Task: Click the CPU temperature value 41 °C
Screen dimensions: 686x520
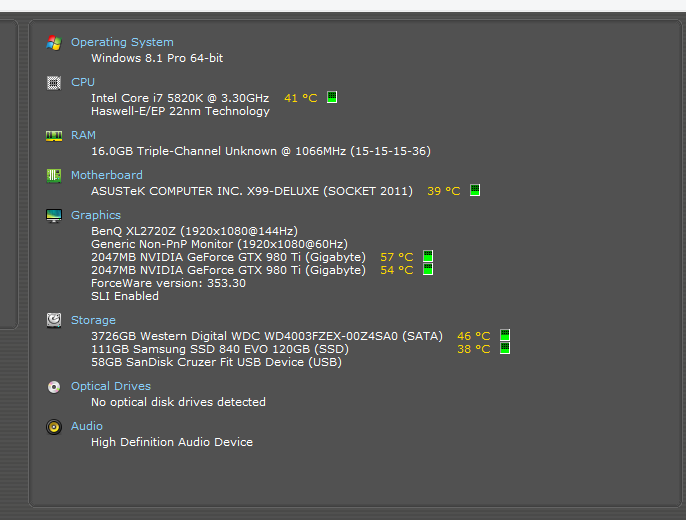Action: 301,98
